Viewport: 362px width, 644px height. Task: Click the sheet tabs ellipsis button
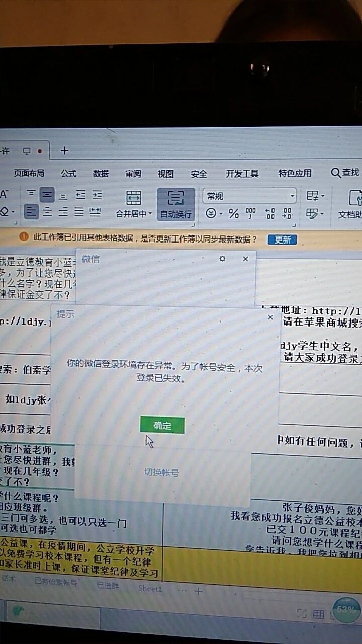182,590
